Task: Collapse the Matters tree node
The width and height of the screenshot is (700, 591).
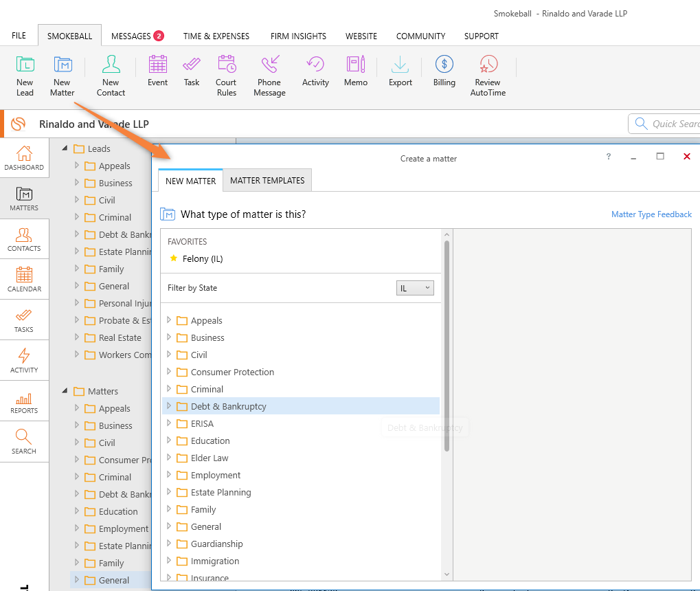Action: [65, 391]
